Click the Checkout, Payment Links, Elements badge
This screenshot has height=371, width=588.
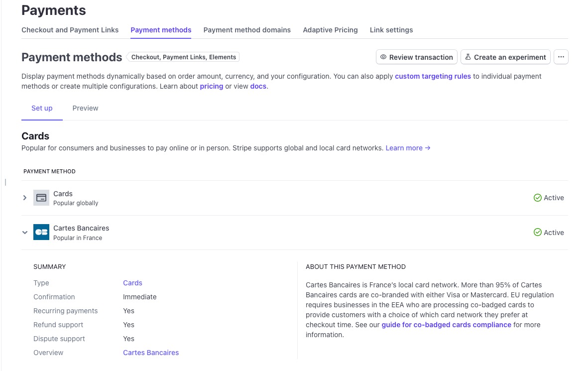click(183, 57)
